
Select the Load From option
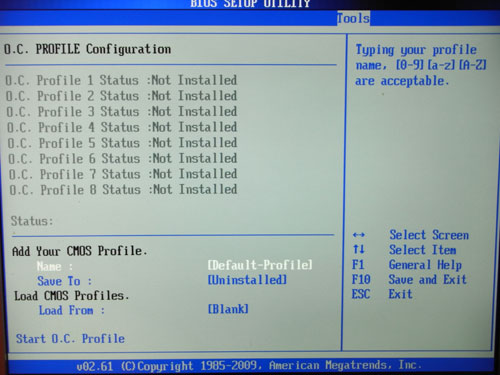coord(72,310)
